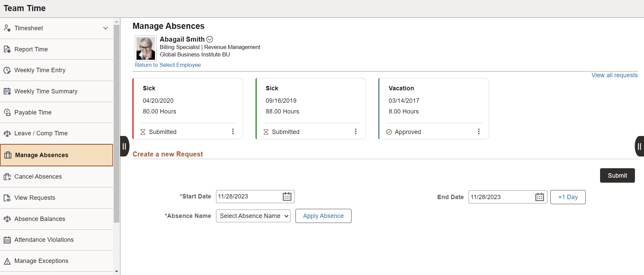Go to Absence Balances page
Screen dimensions: 644x275
(x=40, y=219)
